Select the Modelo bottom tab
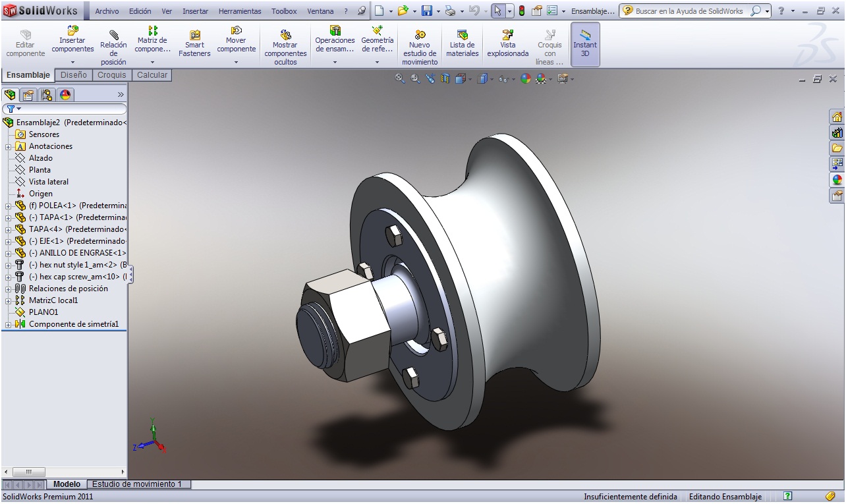This screenshot has height=504, width=846. tap(67, 484)
